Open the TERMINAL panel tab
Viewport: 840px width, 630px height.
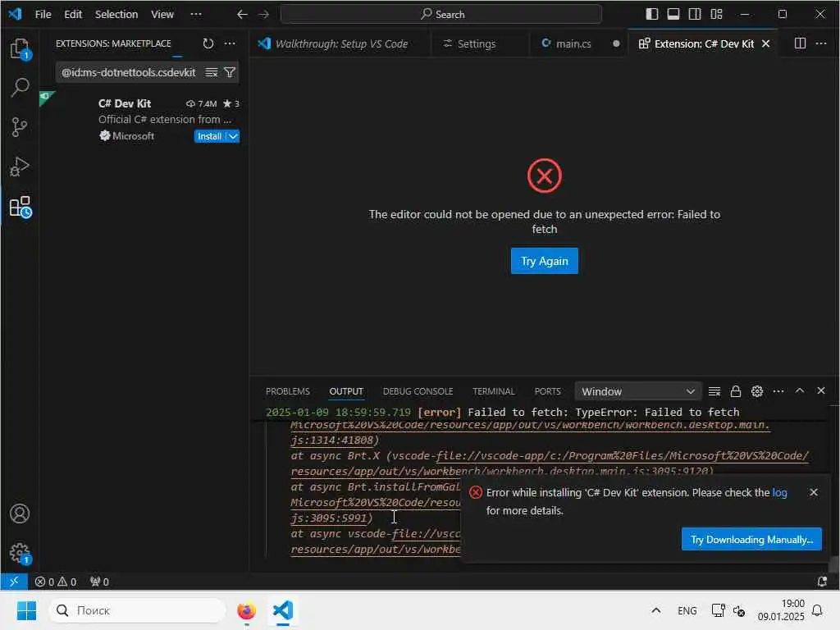(493, 391)
